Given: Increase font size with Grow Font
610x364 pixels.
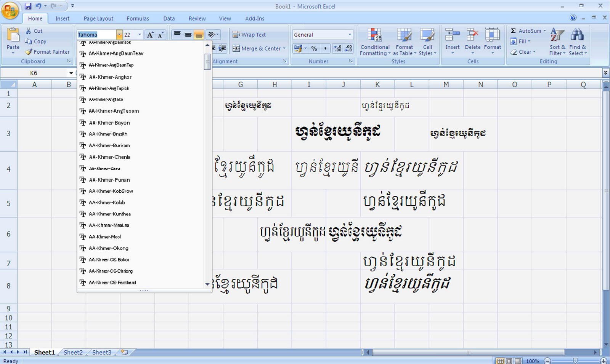Looking at the screenshot, I should [151, 35].
